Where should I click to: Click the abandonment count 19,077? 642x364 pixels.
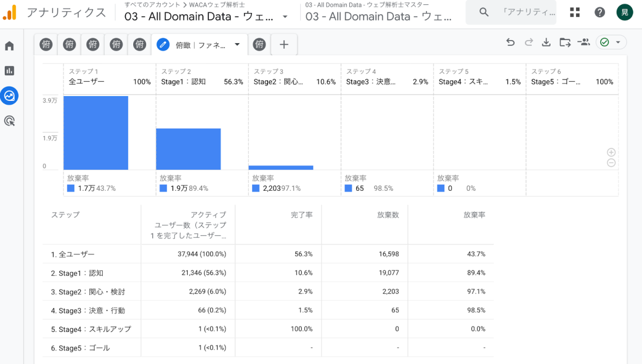[388, 273]
